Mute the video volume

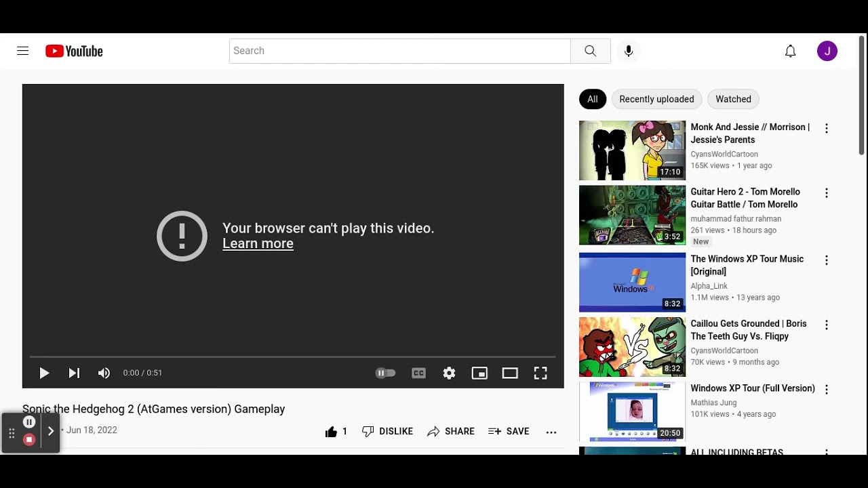coord(104,373)
